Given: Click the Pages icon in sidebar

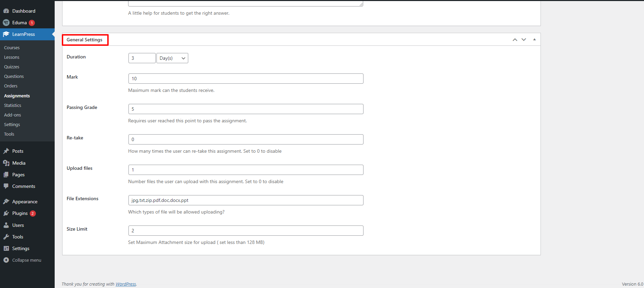Looking at the screenshot, I should pos(6,175).
